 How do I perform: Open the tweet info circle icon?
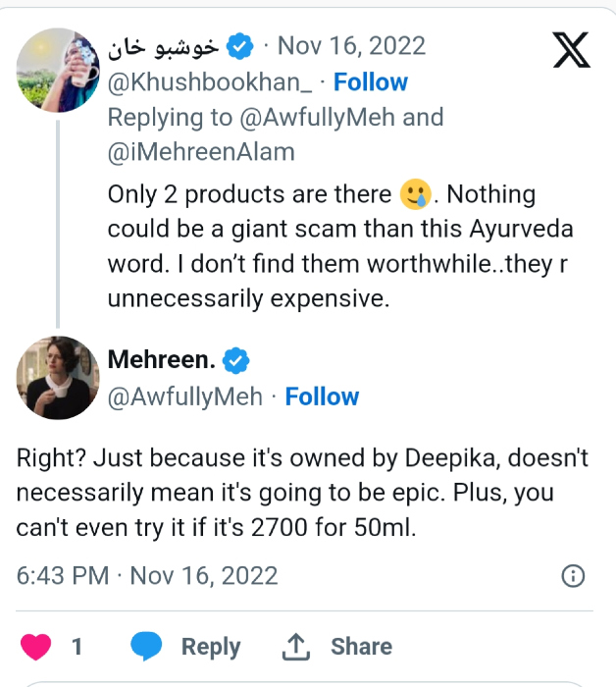573,576
